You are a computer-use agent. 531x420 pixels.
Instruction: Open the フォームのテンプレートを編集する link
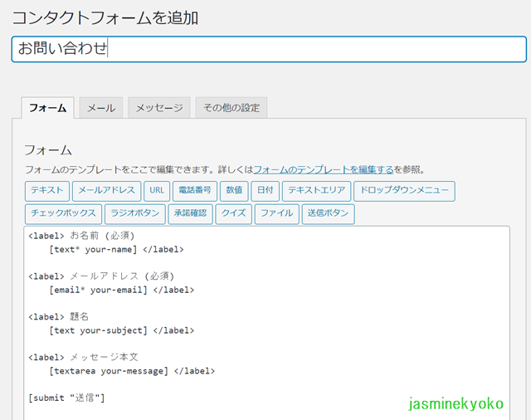click(x=324, y=169)
